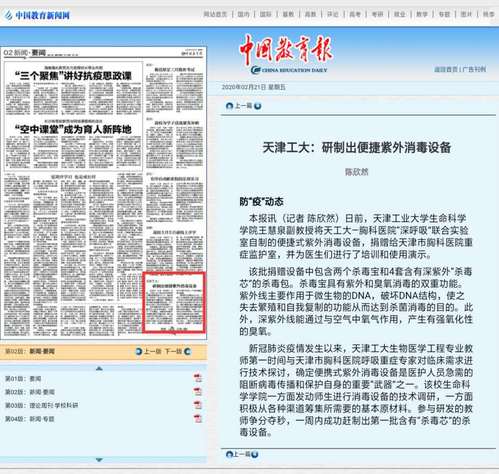The width and height of the screenshot is (499, 474).
Task: Open 就业 section in top navigation
Action: [400, 14]
